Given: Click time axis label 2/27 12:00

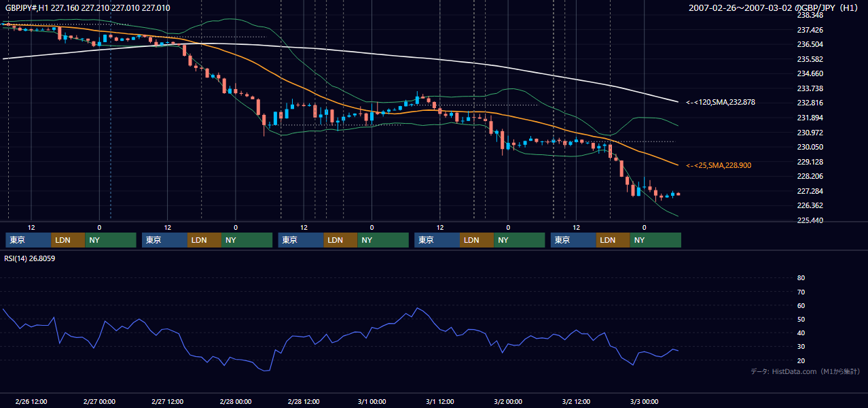Looking at the screenshot, I should [x=167, y=401].
